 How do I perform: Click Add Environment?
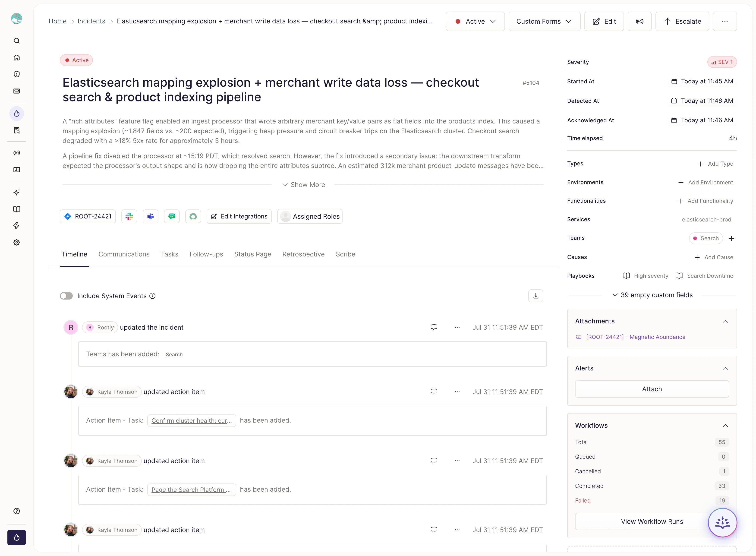[x=706, y=182]
